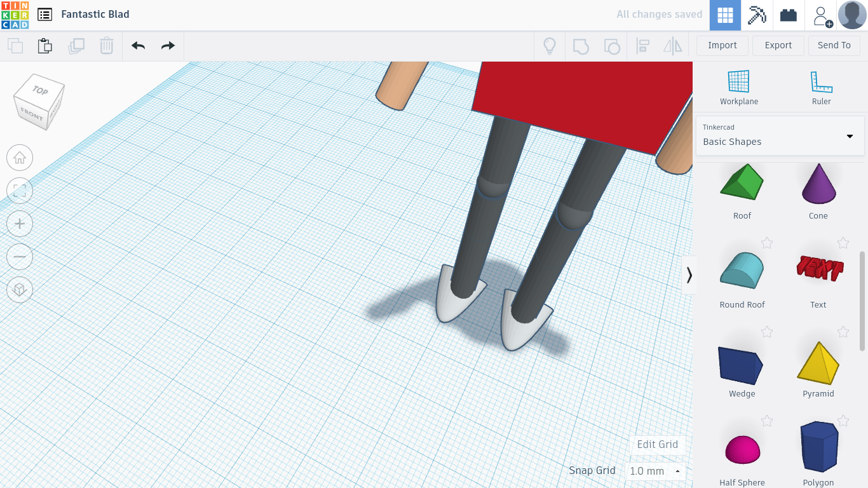868x488 pixels.
Task: Click the view cube TOP face
Action: (40, 90)
